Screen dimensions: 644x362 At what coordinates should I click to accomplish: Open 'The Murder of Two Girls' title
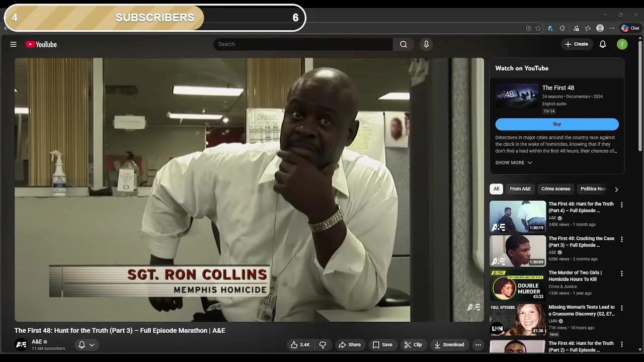coord(575,276)
